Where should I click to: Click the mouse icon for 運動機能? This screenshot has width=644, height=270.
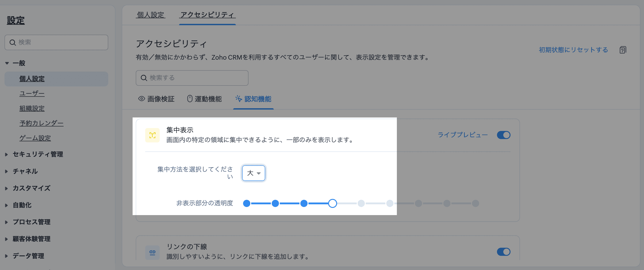point(190,99)
